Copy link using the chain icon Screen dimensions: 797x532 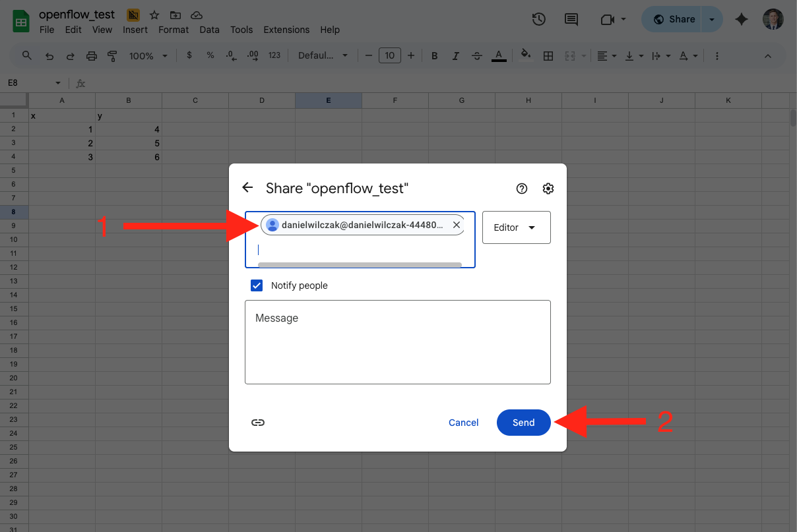pyautogui.click(x=258, y=423)
